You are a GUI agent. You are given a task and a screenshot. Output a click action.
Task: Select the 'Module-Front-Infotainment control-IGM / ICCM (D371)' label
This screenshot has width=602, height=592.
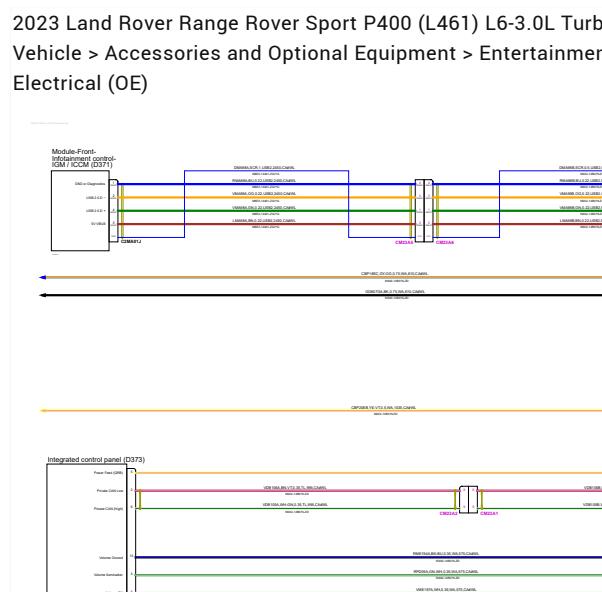click(83, 158)
